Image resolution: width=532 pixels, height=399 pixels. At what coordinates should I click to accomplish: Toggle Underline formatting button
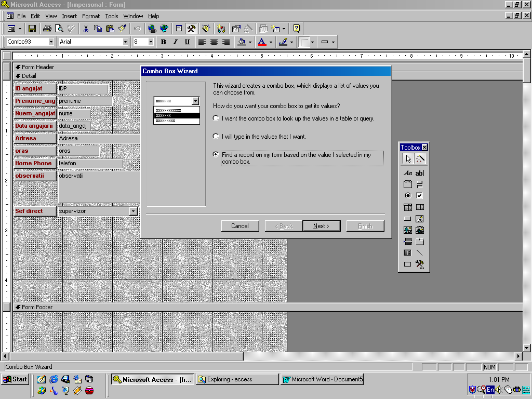187,42
